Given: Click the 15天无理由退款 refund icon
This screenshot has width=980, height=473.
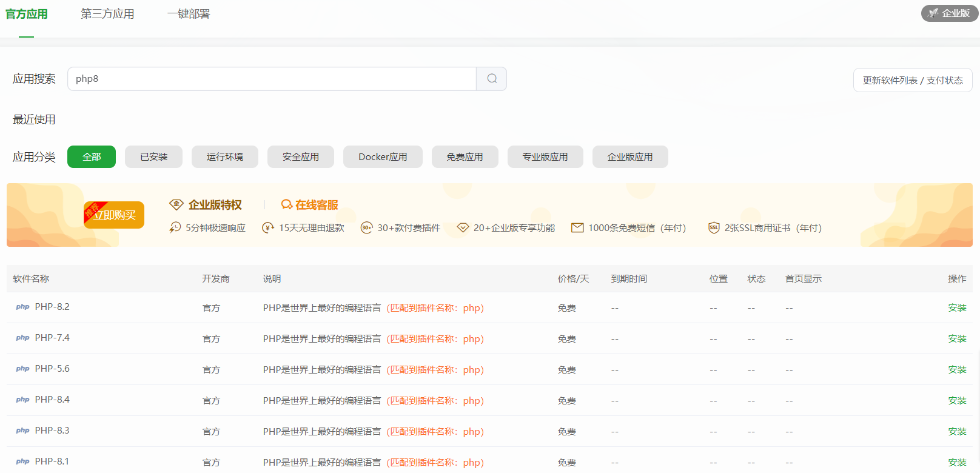Looking at the screenshot, I should pos(268,228).
